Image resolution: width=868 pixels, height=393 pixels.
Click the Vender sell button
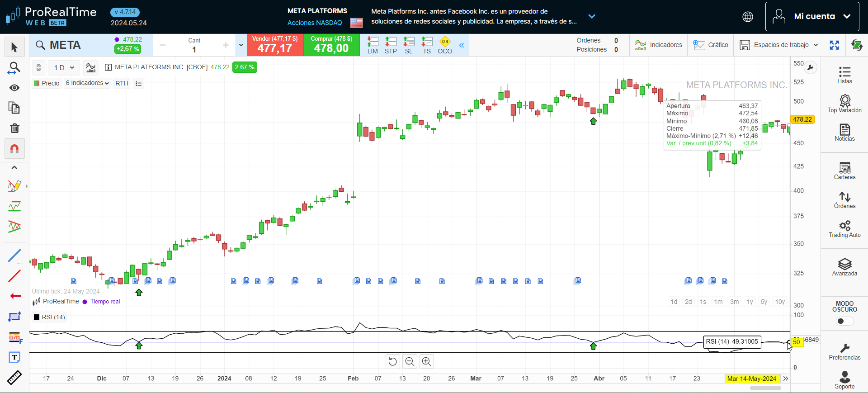[x=275, y=45]
